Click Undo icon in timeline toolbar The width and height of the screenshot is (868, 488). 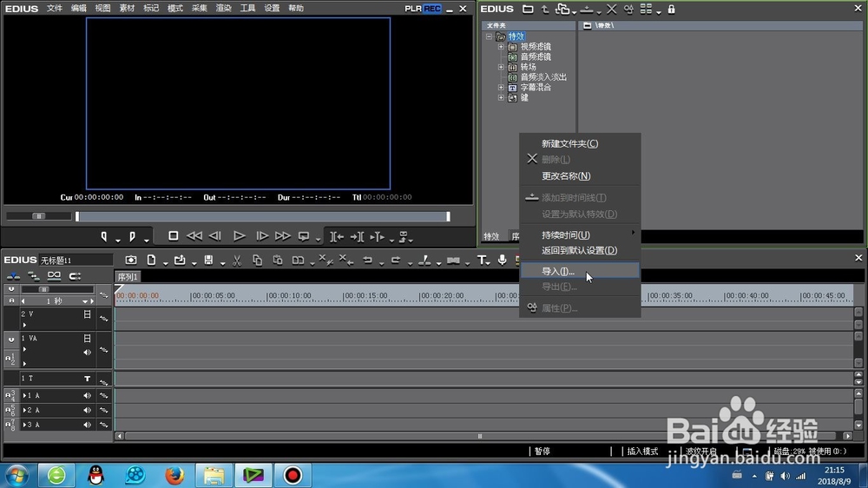[x=367, y=260]
